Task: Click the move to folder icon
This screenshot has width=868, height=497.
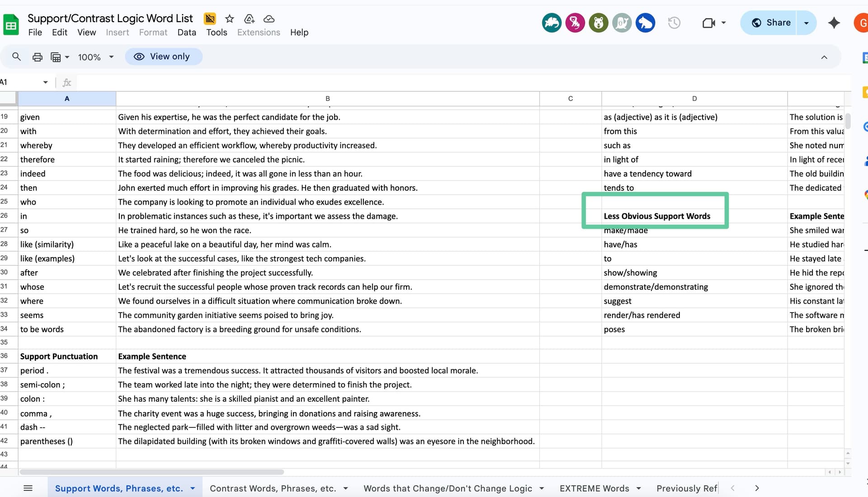Action: pos(249,19)
